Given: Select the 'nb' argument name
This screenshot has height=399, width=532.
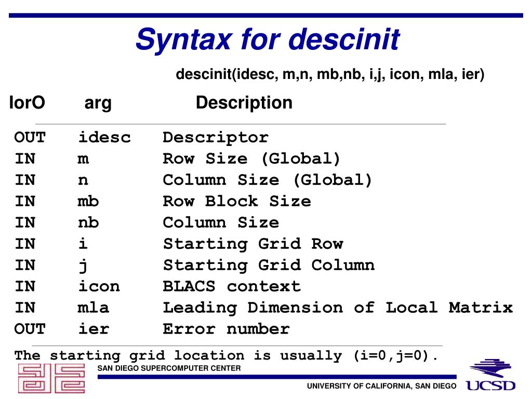Looking at the screenshot, I should (88, 222).
